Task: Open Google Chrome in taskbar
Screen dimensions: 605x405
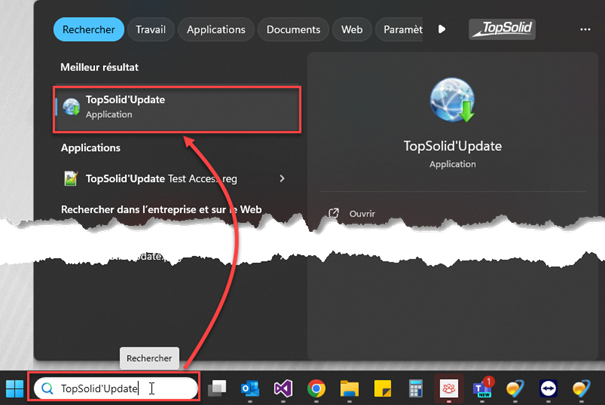Action: (x=316, y=388)
